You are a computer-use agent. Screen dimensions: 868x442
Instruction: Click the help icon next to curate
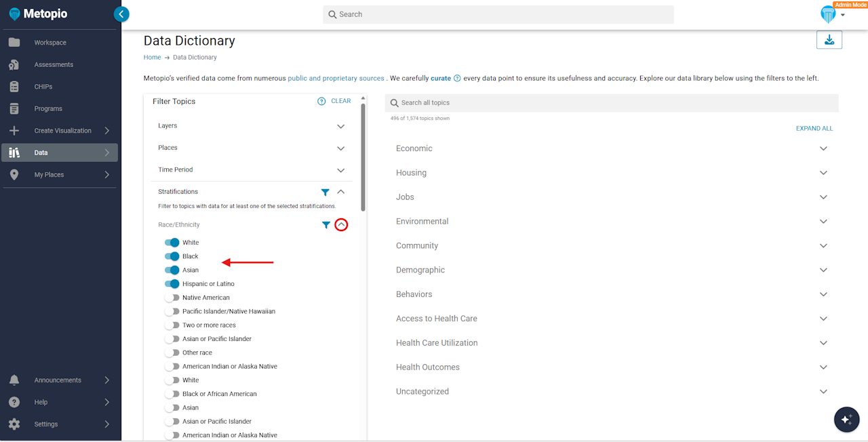(x=457, y=79)
